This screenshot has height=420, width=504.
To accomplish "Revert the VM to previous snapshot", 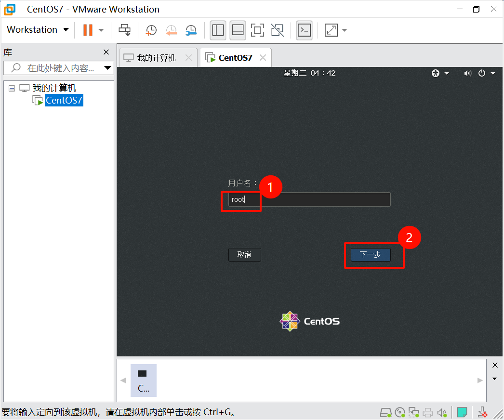I will (172, 30).
